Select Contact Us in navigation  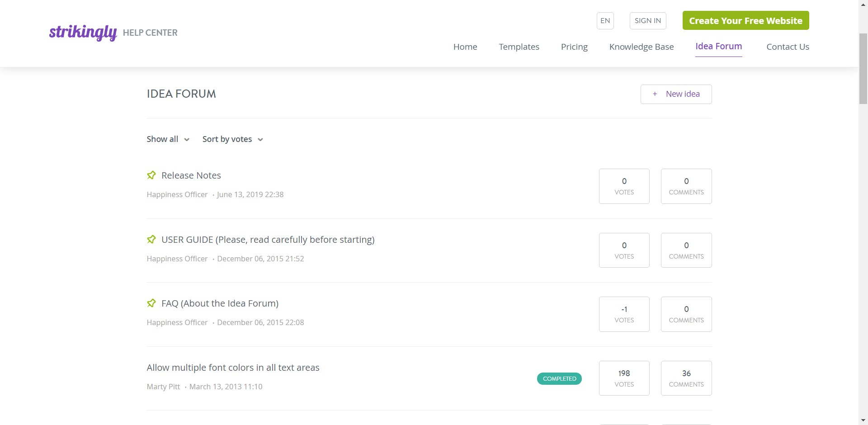788,47
